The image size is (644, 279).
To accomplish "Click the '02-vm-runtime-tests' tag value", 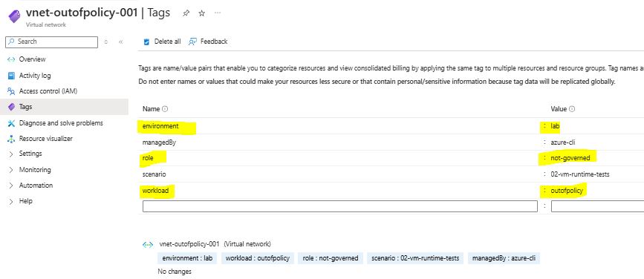I will 580,174.
